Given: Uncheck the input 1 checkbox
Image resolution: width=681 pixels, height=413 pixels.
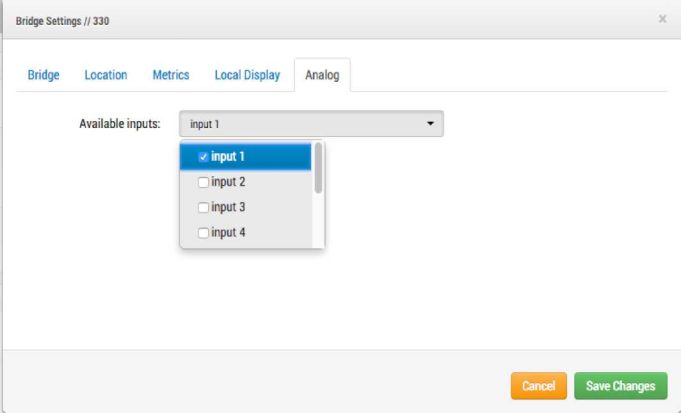Looking at the screenshot, I should pos(204,157).
